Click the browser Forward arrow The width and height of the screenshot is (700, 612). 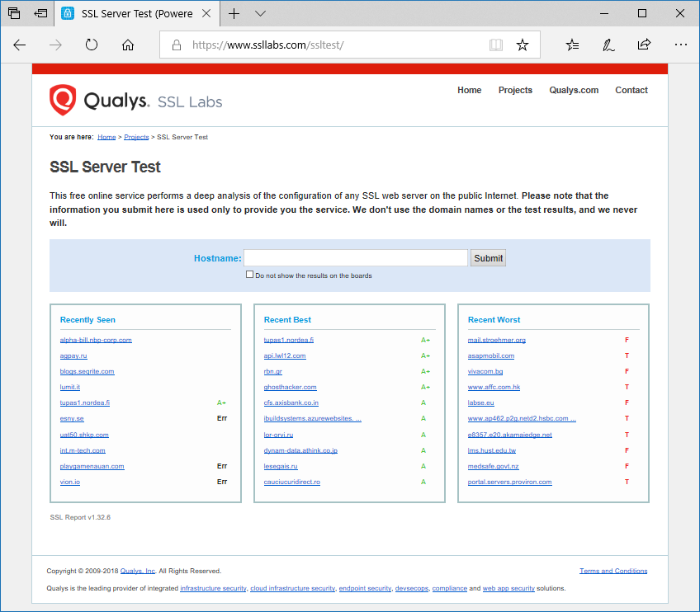coord(55,45)
